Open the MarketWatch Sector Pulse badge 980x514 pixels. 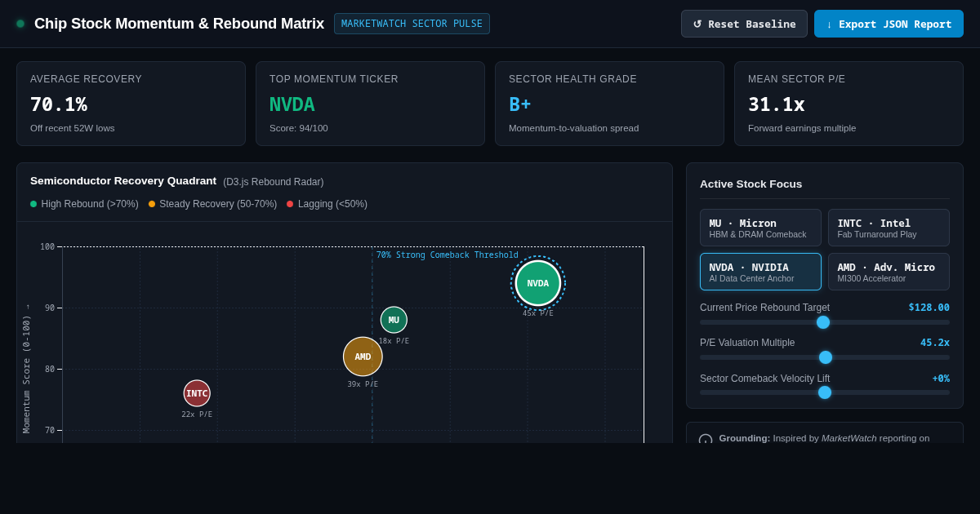[x=412, y=24]
